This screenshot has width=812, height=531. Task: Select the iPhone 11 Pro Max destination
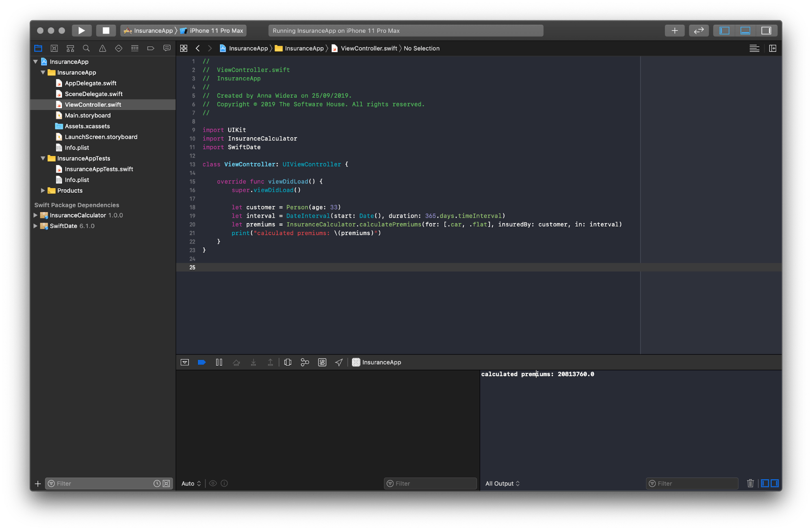pyautogui.click(x=216, y=30)
